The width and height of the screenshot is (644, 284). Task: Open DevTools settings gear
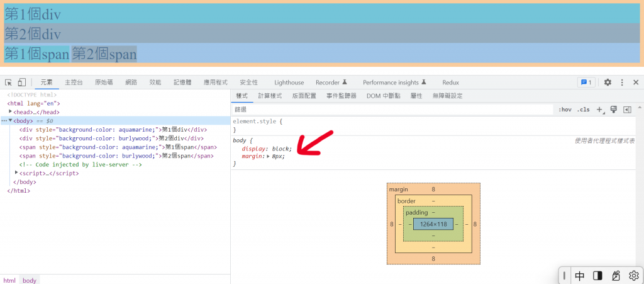(x=608, y=82)
